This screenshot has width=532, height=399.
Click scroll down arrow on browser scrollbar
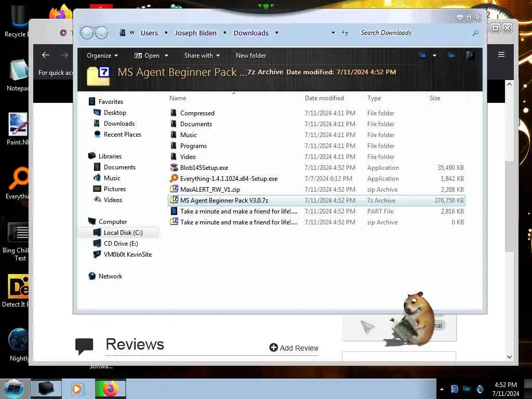point(509,356)
